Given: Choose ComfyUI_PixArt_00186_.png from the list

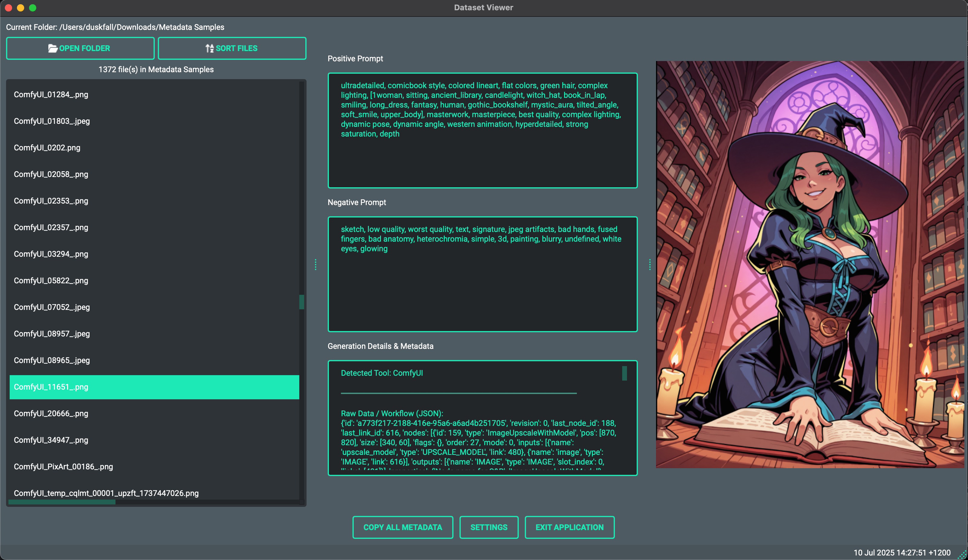Looking at the screenshot, I should coord(63,467).
